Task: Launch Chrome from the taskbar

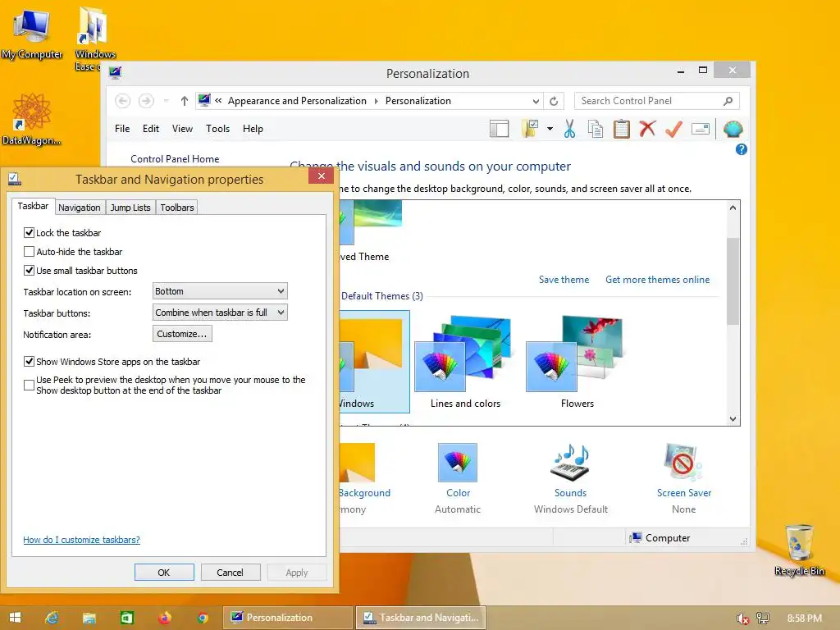Action: (x=203, y=618)
